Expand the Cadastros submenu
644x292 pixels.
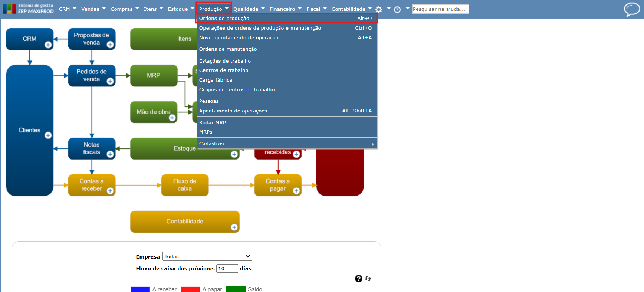point(287,144)
